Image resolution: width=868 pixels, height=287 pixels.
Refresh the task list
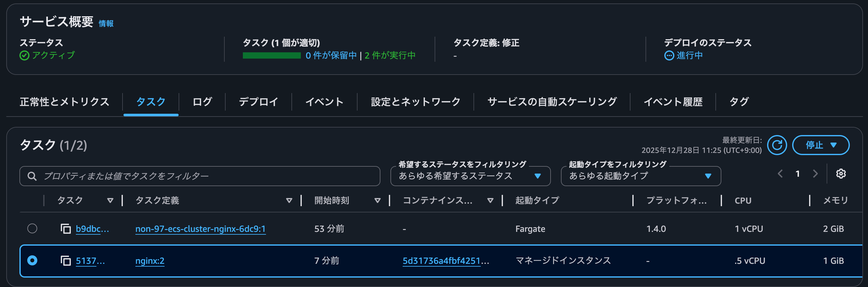pyautogui.click(x=777, y=145)
